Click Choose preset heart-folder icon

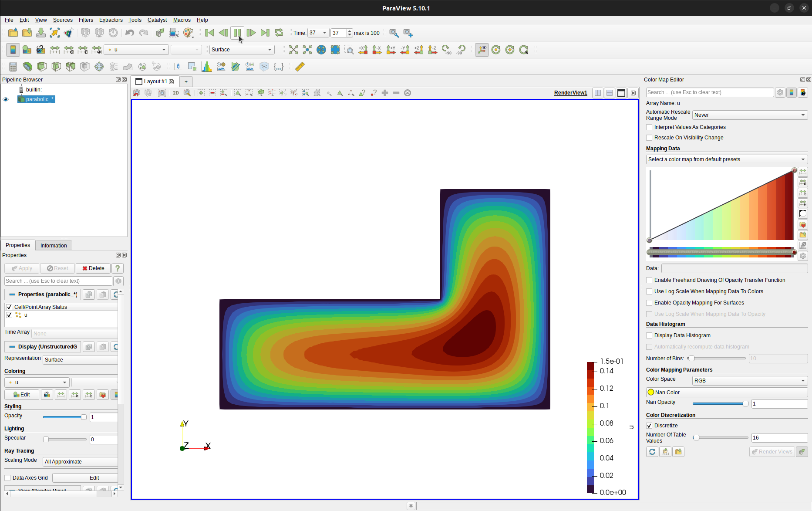pyautogui.click(x=803, y=224)
